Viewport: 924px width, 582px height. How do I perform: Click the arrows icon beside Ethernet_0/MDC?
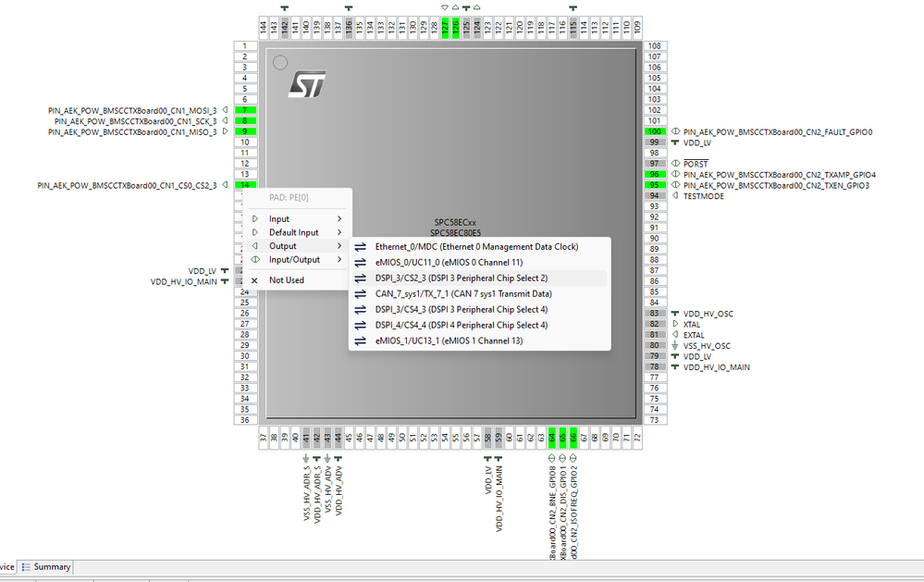(x=361, y=246)
